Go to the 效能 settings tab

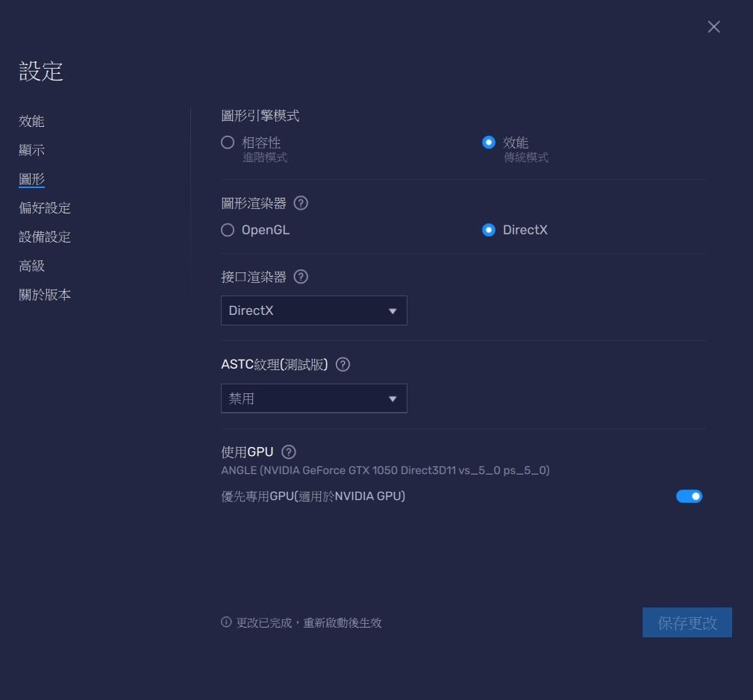tap(32, 122)
